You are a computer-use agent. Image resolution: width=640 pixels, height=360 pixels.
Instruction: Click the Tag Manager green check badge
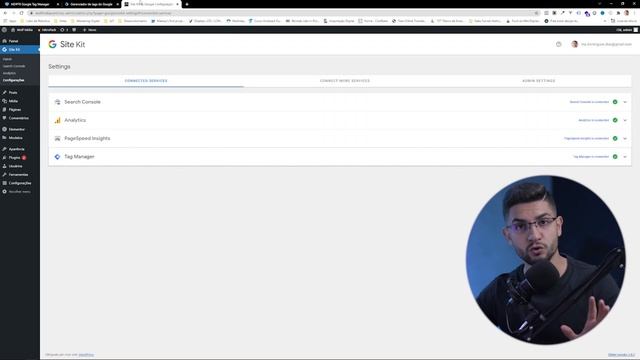click(615, 157)
